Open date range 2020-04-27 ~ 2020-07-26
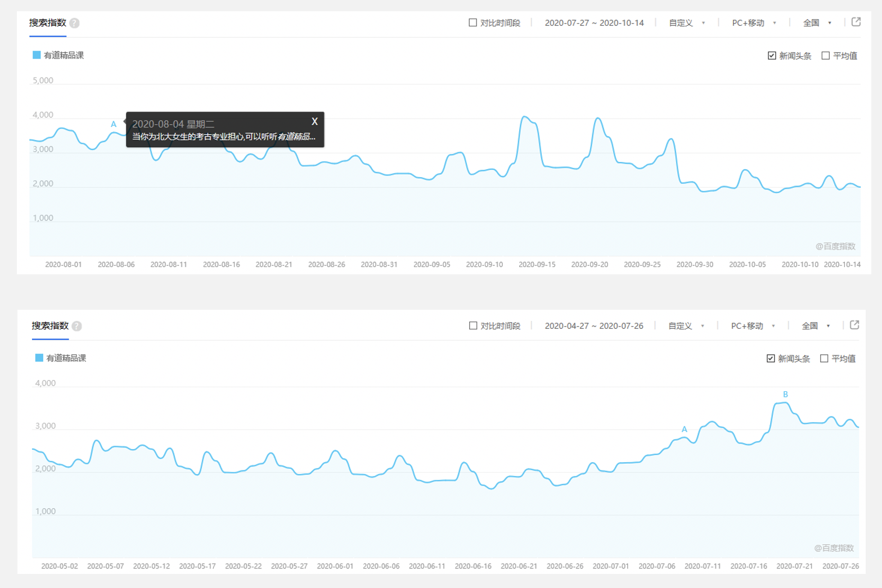The image size is (882, 588). 594,326
